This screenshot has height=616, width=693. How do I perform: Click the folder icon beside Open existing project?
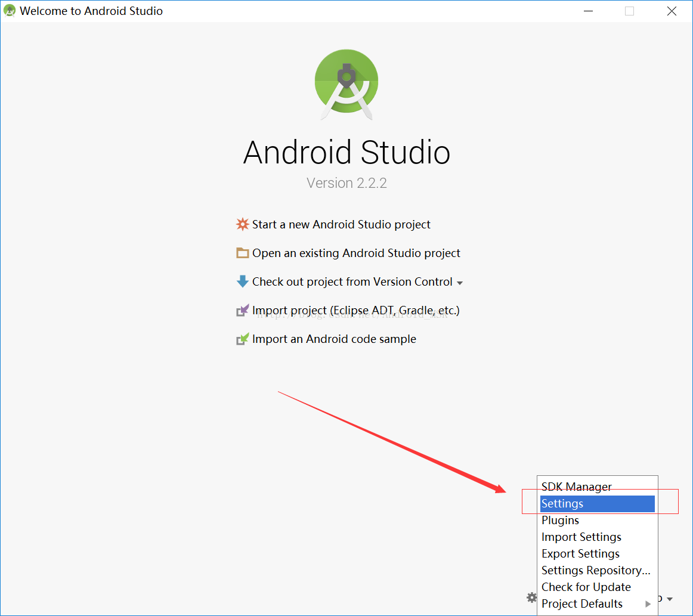pos(242,253)
